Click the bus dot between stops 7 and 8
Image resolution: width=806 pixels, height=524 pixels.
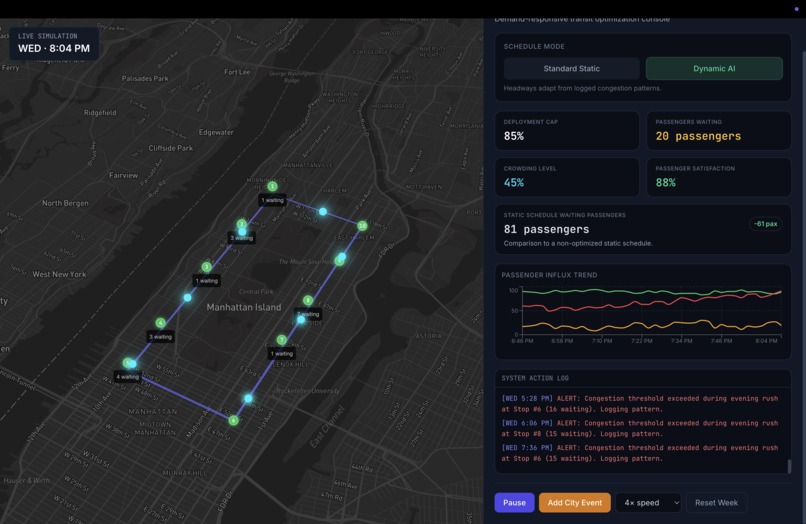301,319
